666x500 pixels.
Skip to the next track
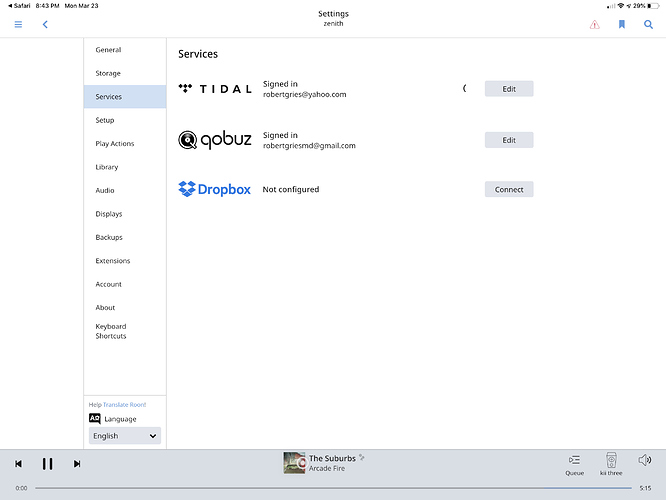click(77, 463)
